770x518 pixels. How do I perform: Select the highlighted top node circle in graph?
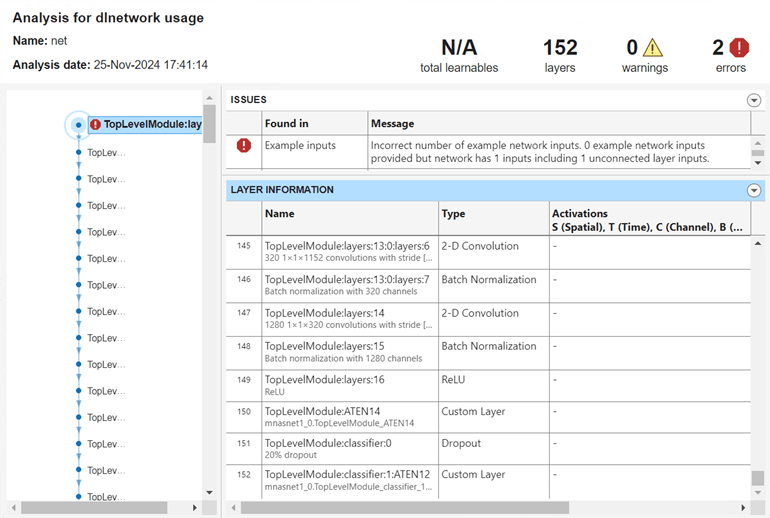tap(78, 125)
